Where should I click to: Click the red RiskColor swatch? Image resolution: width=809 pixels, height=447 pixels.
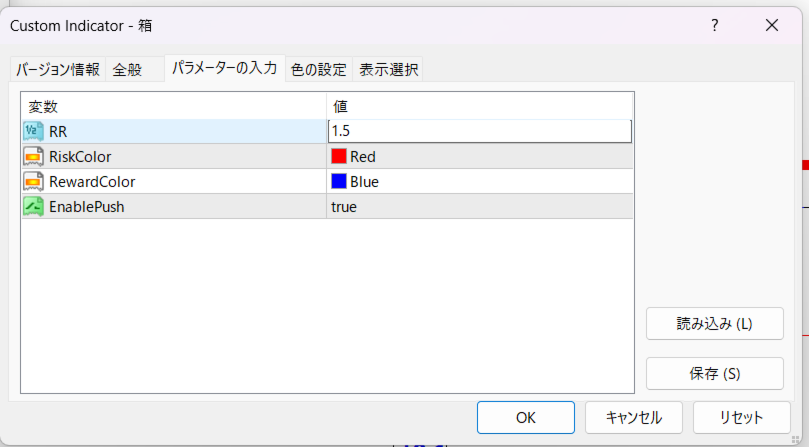[339, 156]
